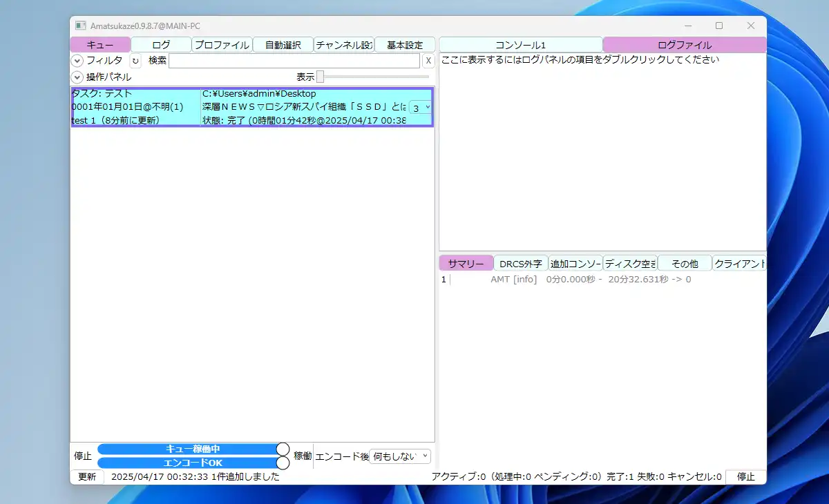Open the クライアント tab
Image resolution: width=829 pixels, height=504 pixels.
[x=739, y=263]
